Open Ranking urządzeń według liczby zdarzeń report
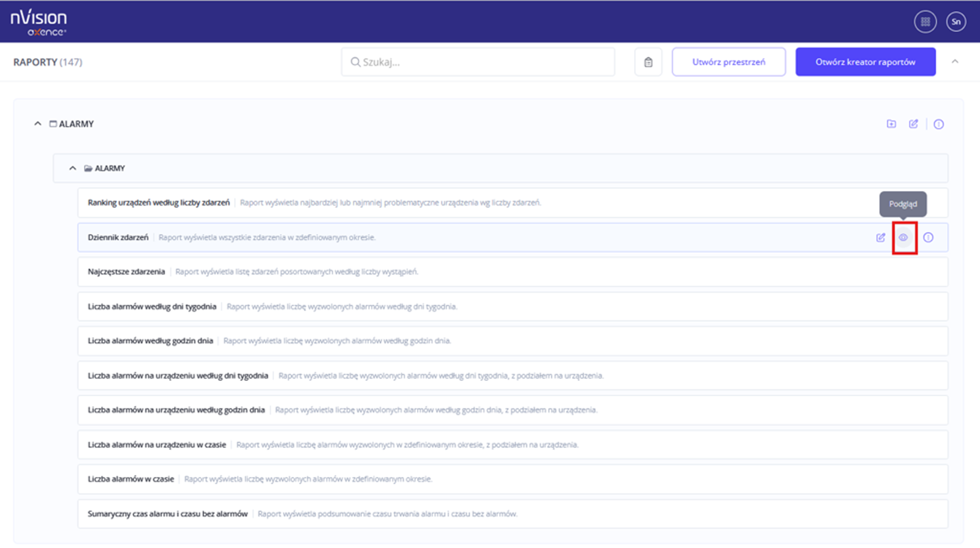Screen dimensions: 980x548 [159, 203]
